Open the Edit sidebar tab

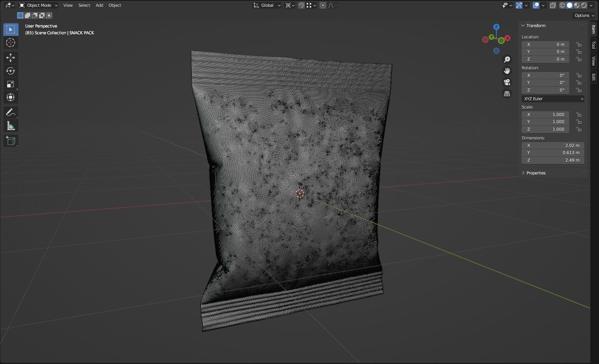coord(594,77)
